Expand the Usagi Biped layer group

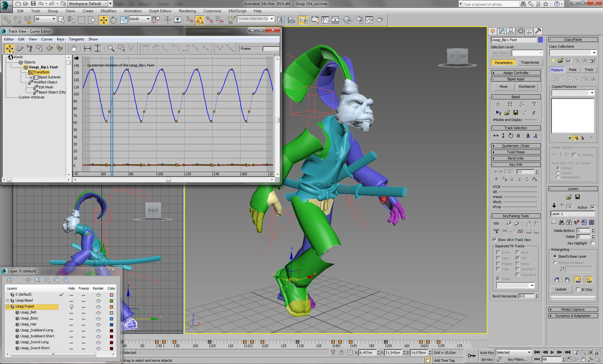click(7, 301)
